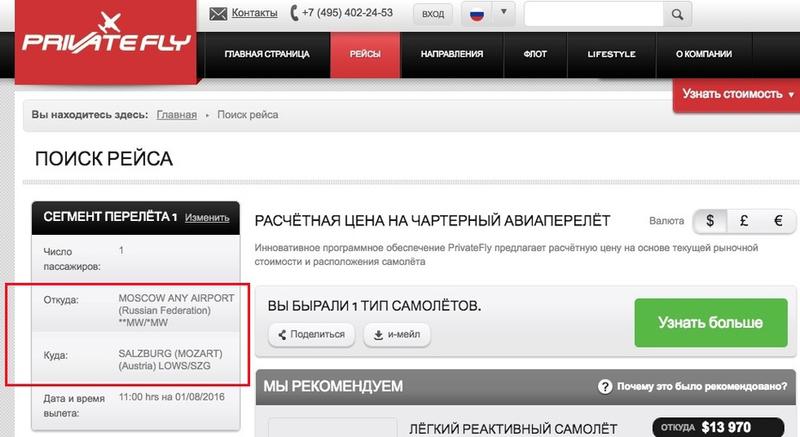Click the green Узнать больше button
This screenshot has height=437, width=800.
pyautogui.click(x=711, y=323)
